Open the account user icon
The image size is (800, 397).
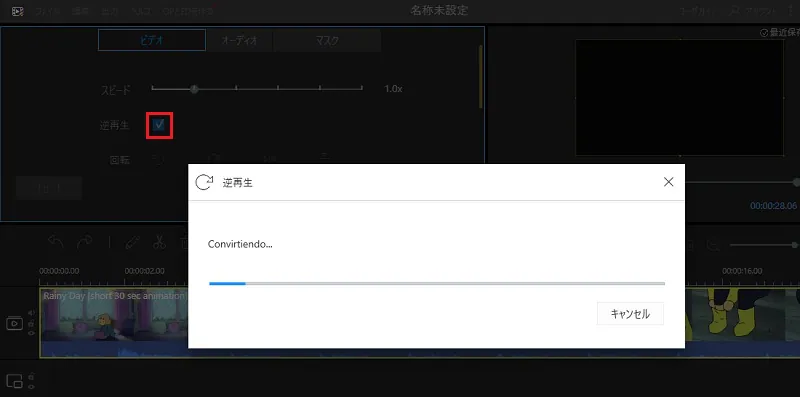coord(734,11)
